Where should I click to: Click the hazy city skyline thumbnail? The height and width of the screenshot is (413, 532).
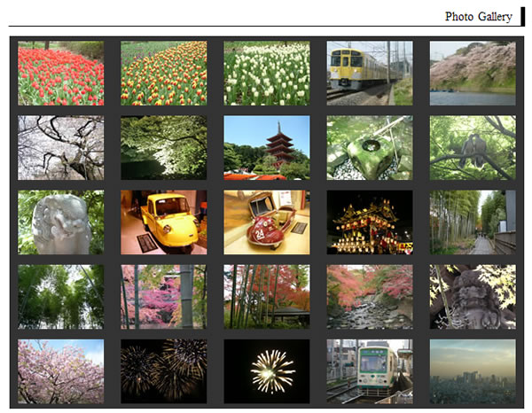(x=472, y=371)
